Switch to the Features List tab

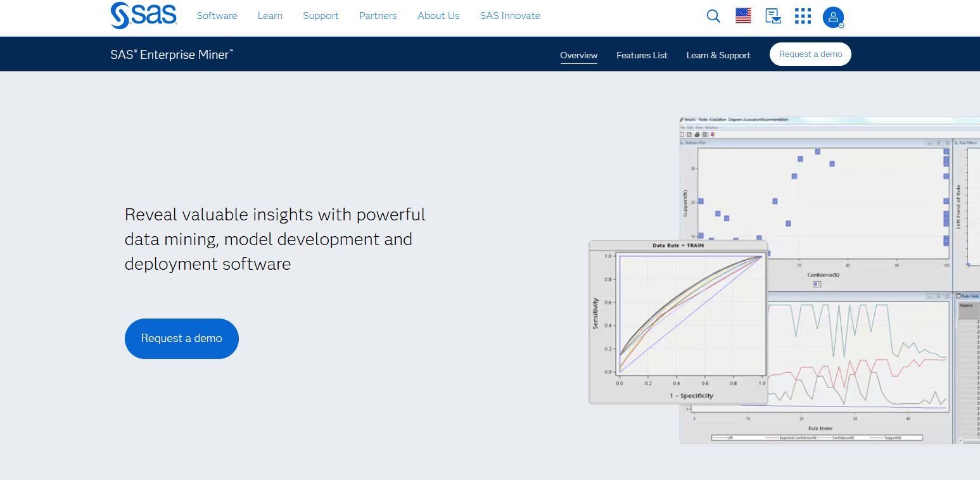642,55
